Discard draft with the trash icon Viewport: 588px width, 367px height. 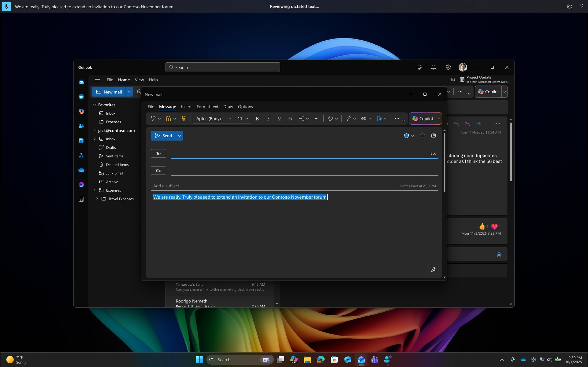click(422, 136)
